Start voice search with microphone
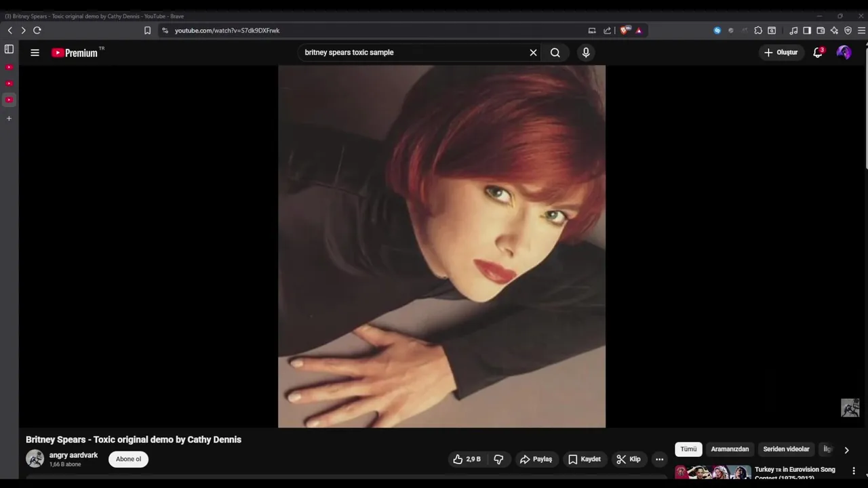 (586, 52)
